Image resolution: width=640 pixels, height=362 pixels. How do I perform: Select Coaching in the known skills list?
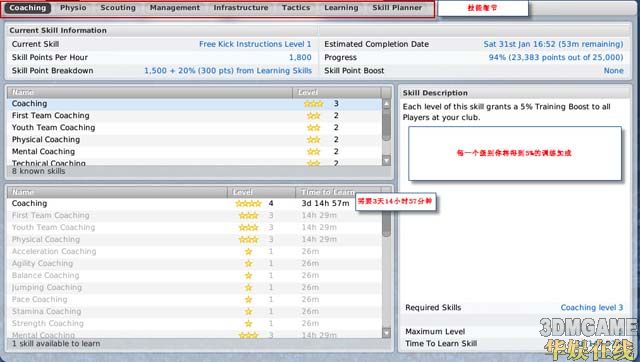(x=194, y=104)
